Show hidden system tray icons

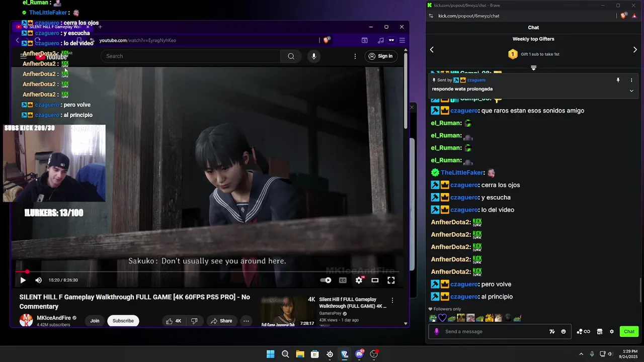point(581,354)
